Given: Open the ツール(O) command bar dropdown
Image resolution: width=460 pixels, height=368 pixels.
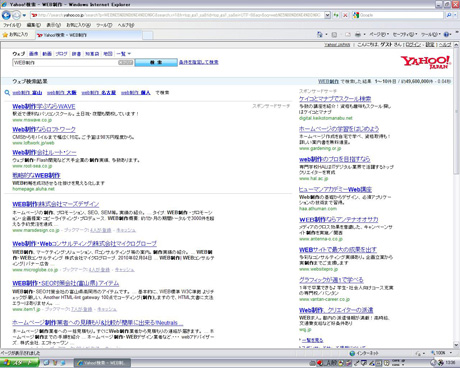Looking at the screenshot, I should pos(430,34).
